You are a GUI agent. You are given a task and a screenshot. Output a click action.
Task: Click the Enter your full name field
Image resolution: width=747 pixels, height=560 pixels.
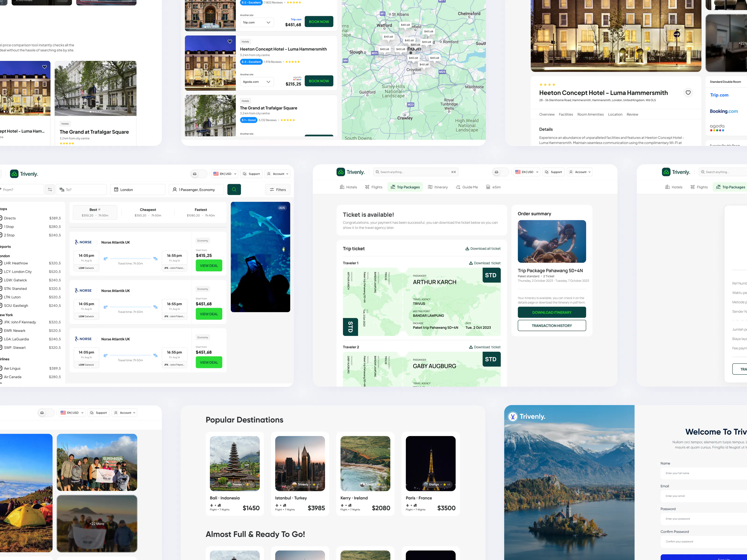tap(704, 473)
